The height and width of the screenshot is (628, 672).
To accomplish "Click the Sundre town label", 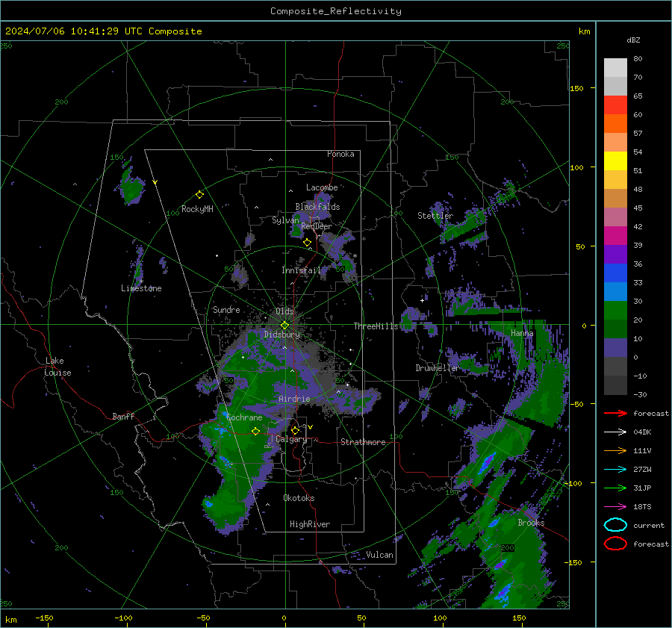I will pos(225,309).
